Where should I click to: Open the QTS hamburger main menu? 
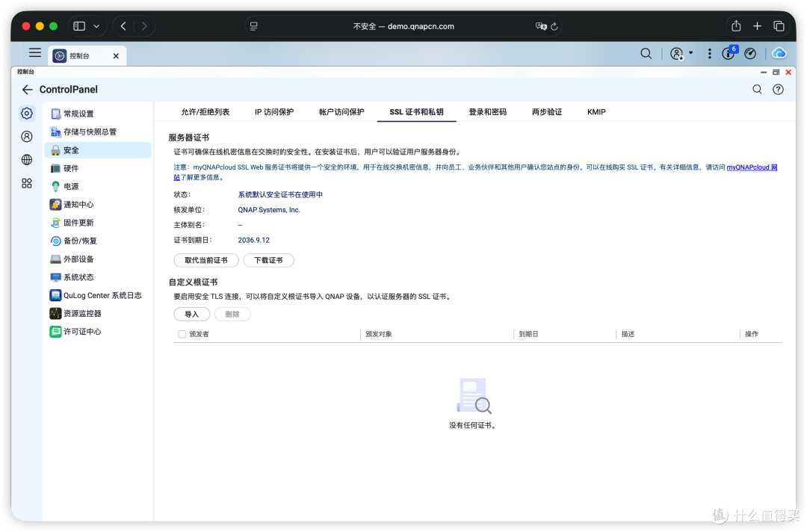coord(35,52)
